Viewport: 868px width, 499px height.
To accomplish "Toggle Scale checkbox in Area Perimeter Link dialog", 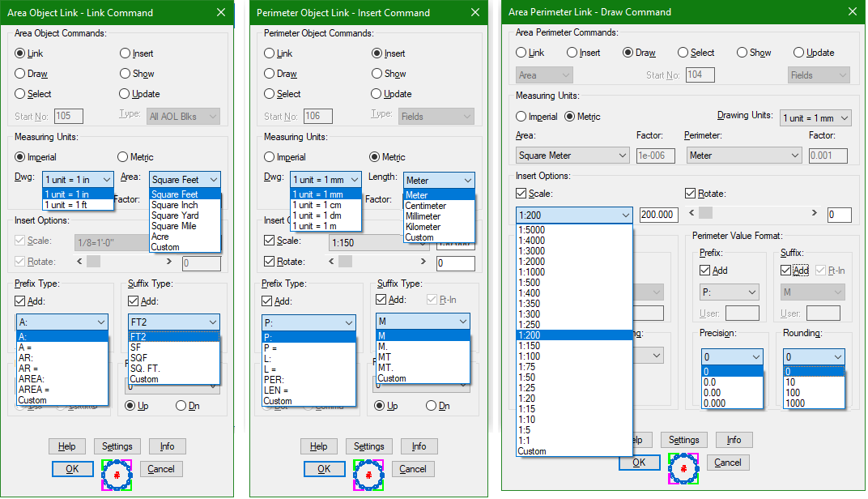I will pyautogui.click(x=521, y=194).
